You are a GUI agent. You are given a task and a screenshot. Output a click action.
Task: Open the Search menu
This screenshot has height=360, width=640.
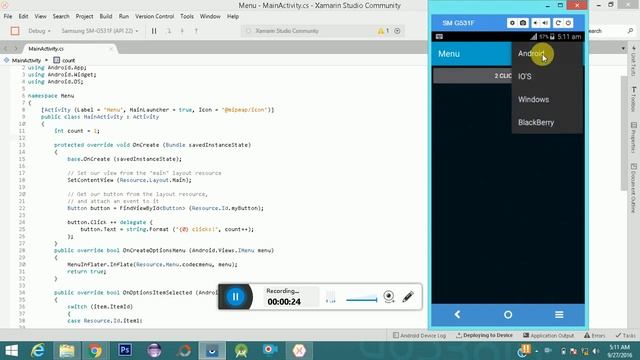coord(61,16)
